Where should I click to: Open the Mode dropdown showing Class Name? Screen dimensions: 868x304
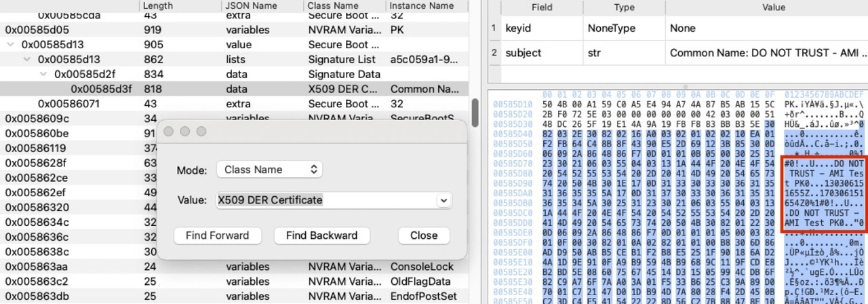269,170
